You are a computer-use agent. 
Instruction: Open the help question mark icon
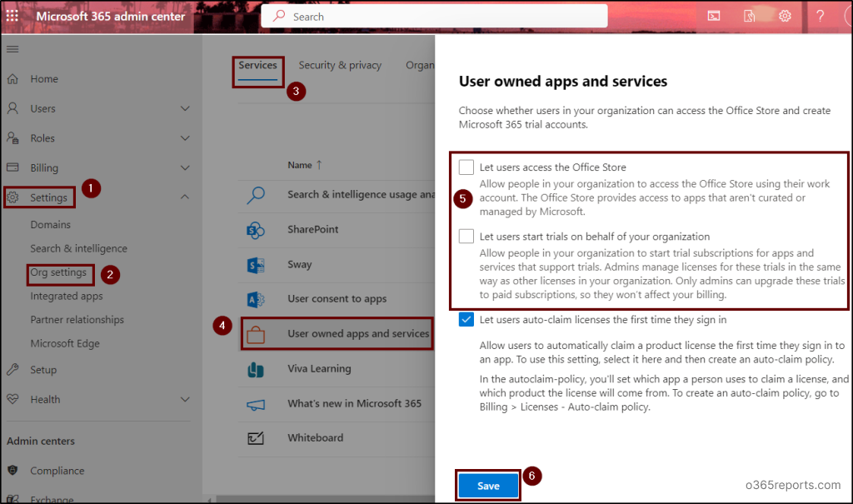pyautogui.click(x=820, y=16)
